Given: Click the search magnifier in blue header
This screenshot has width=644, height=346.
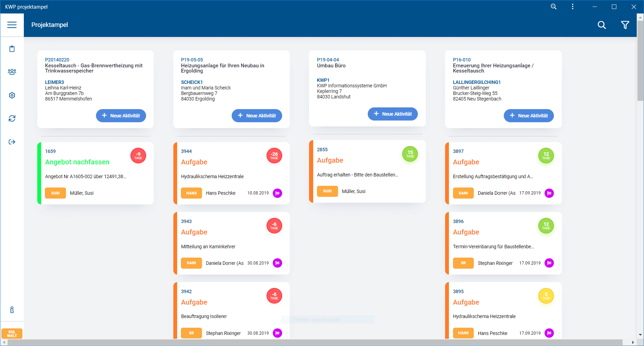Looking at the screenshot, I should 602,25.
